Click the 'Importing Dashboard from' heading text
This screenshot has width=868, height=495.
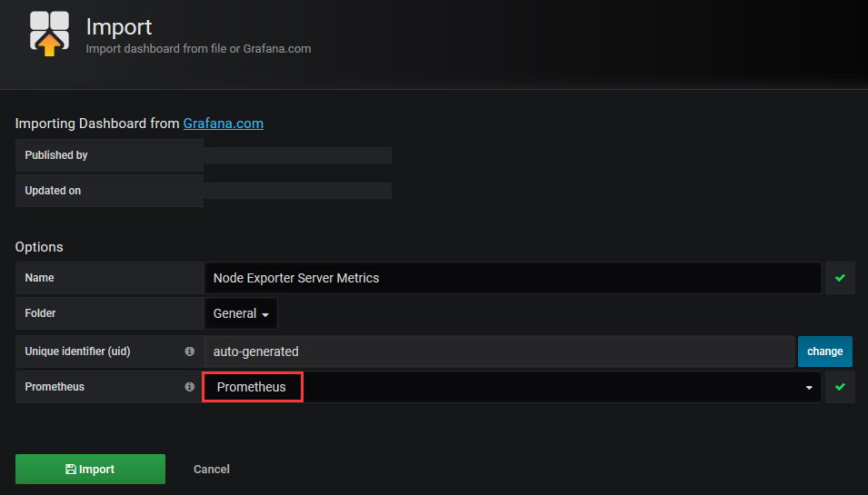[97, 124]
